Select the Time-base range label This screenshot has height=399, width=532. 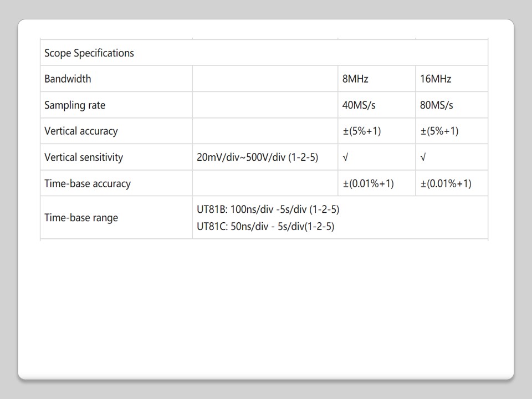pyautogui.click(x=81, y=218)
